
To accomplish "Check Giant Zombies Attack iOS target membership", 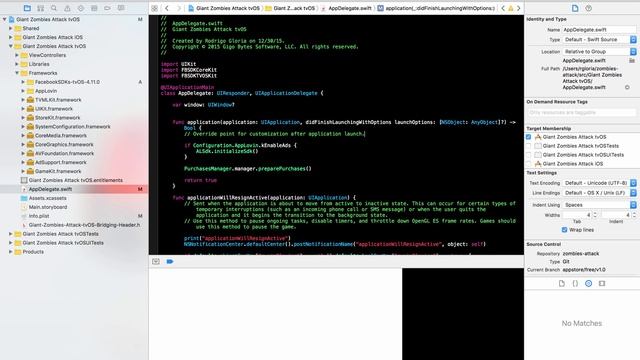I will (x=529, y=164).
